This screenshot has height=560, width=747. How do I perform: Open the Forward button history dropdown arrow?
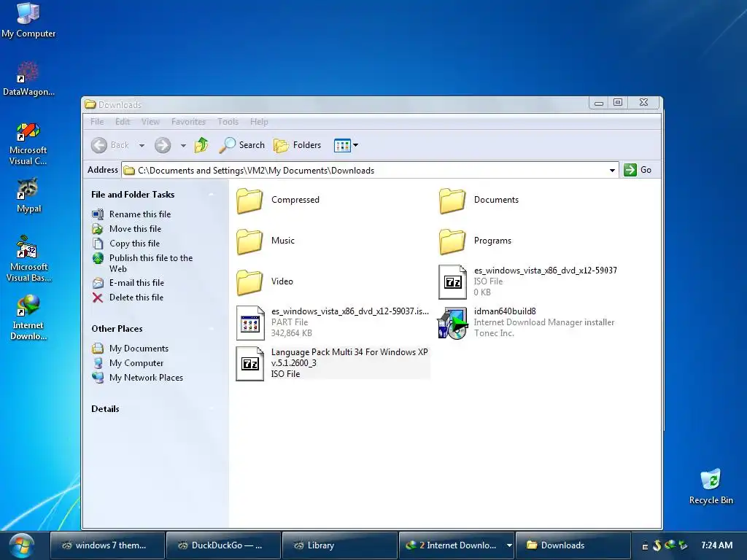(x=183, y=145)
